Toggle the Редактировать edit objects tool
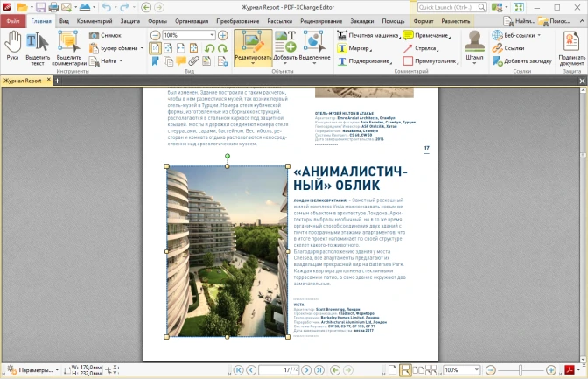This screenshot has height=379, width=588. click(253, 48)
